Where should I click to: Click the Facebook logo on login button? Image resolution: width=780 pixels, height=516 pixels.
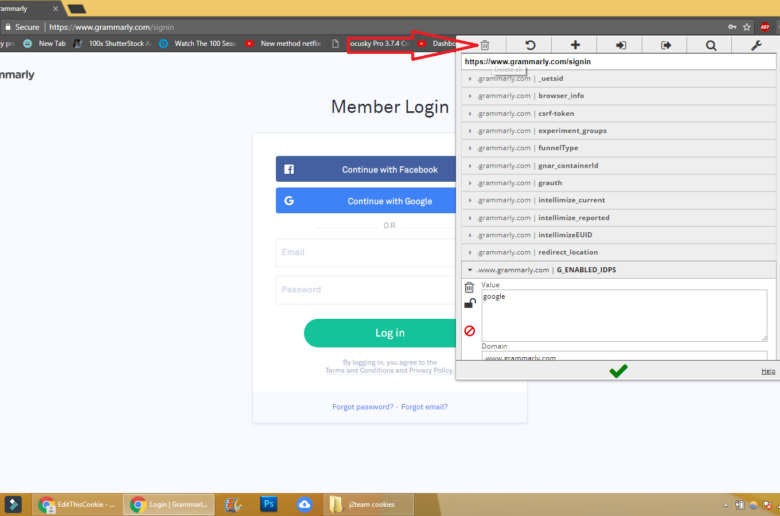pyautogui.click(x=289, y=169)
